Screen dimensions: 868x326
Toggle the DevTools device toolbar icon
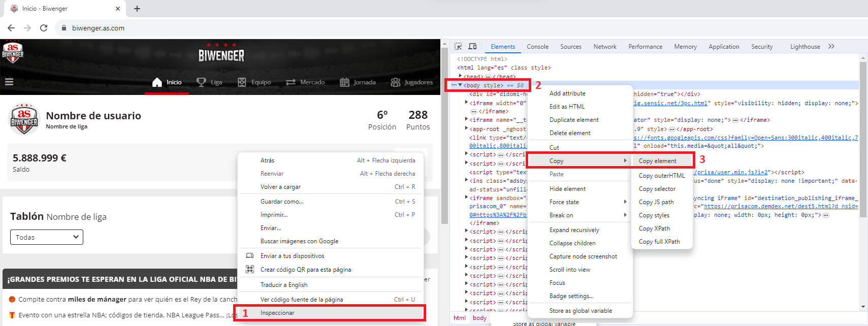pos(472,46)
